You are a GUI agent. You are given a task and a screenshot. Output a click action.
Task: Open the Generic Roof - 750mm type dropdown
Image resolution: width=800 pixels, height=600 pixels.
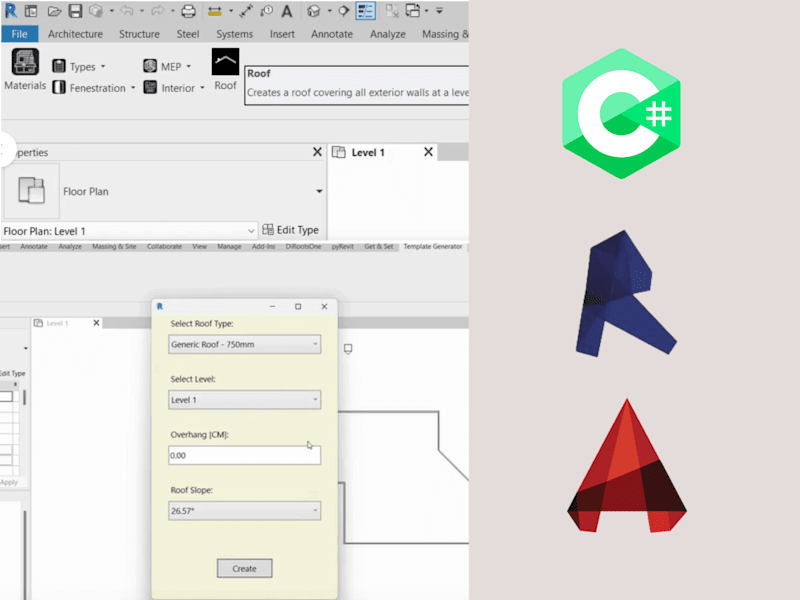click(244, 344)
